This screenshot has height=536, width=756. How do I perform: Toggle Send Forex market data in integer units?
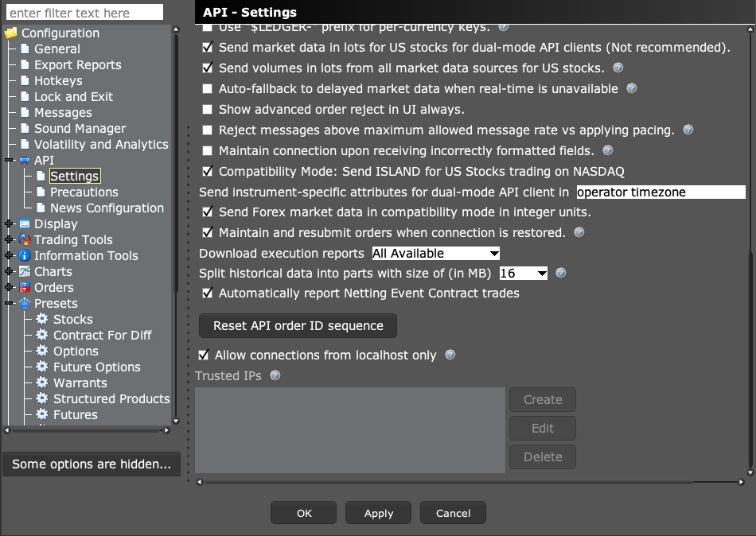[x=208, y=212]
